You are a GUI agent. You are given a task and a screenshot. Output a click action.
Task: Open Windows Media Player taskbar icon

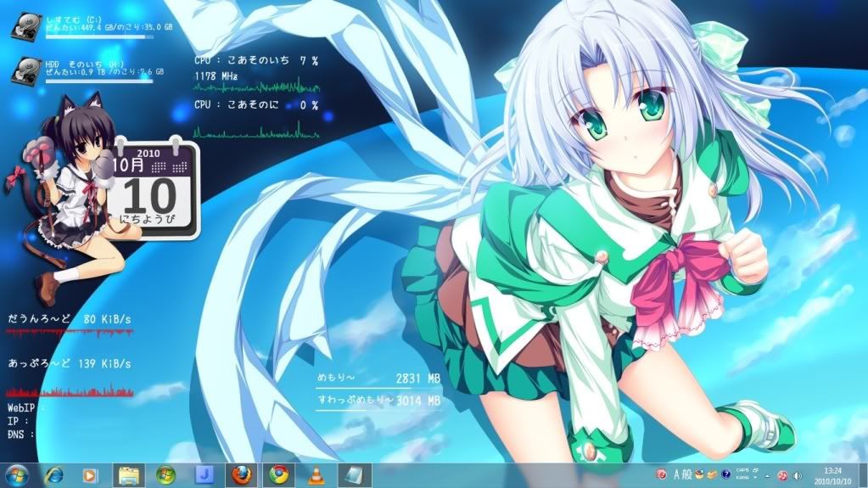pyautogui.click(x=89, y=476)
